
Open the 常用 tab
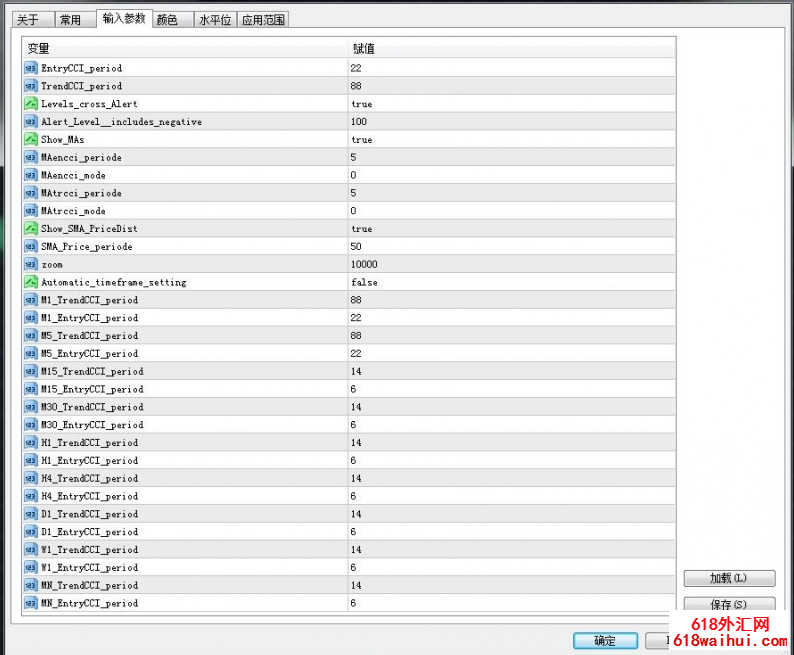[70, 20]
